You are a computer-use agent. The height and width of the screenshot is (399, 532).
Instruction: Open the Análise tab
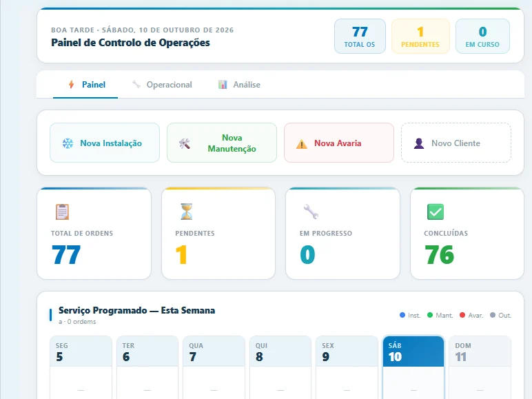point(239,85)
